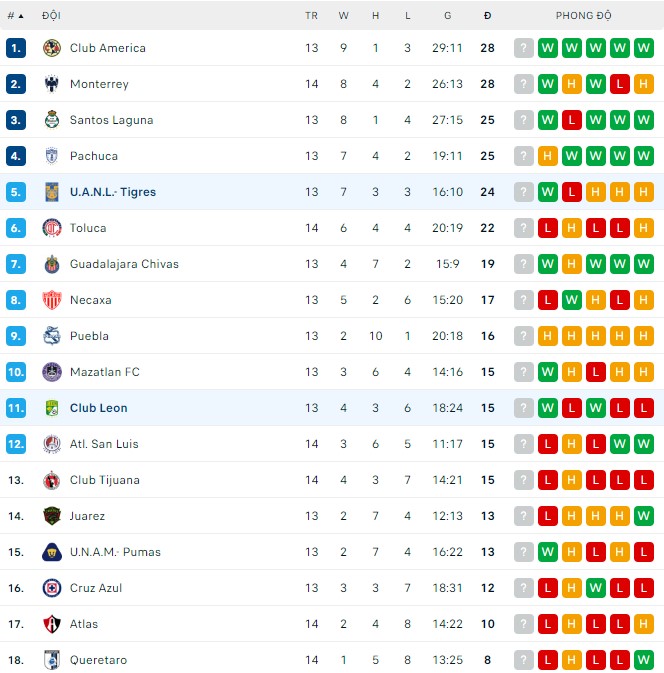Click the Club America team crest
Image resolution: width=664 pixels, height=673 pixels.
[x=52, y=48]
